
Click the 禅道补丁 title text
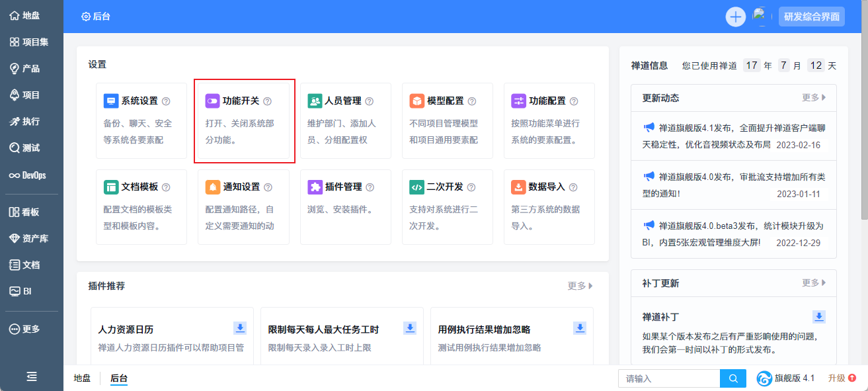[660, 317]
